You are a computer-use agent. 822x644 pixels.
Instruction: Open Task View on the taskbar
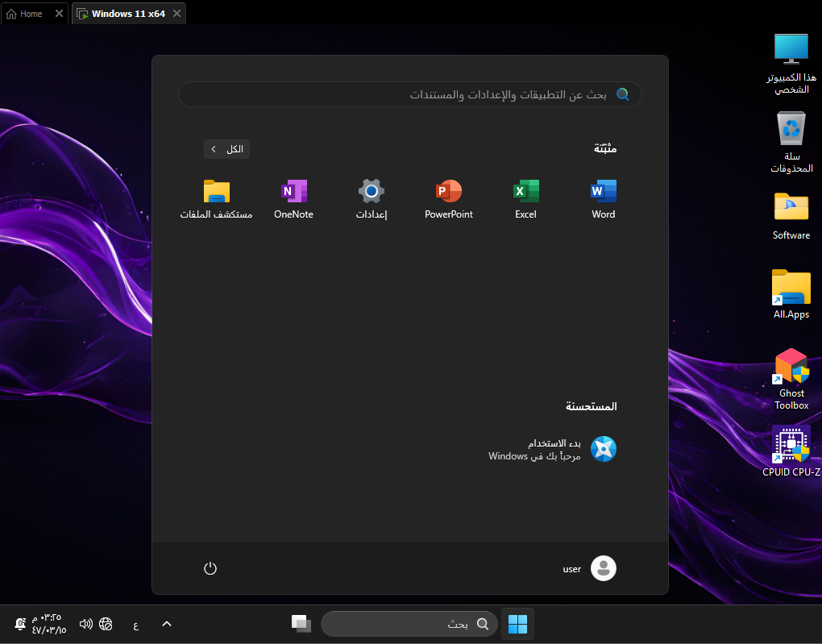[301, 624]
